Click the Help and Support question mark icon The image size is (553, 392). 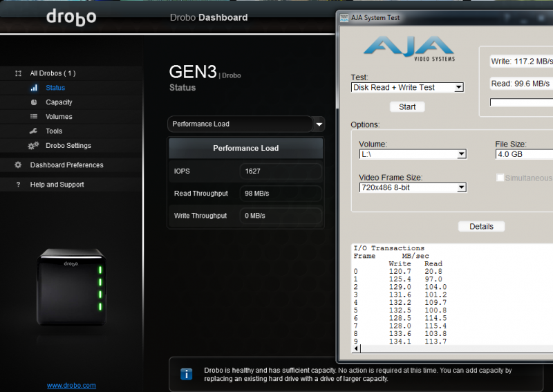tap(19, 185)
